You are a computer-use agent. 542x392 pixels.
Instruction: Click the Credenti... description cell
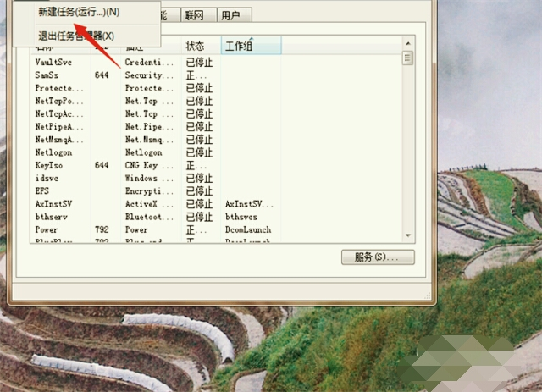coord(149,62)
